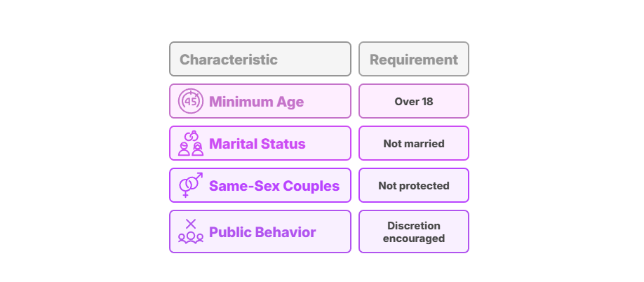The height and width of the screenshot is (282, 644).
Task: Click the arrow tip of the male symbol
Action: (x=200, y=175)
